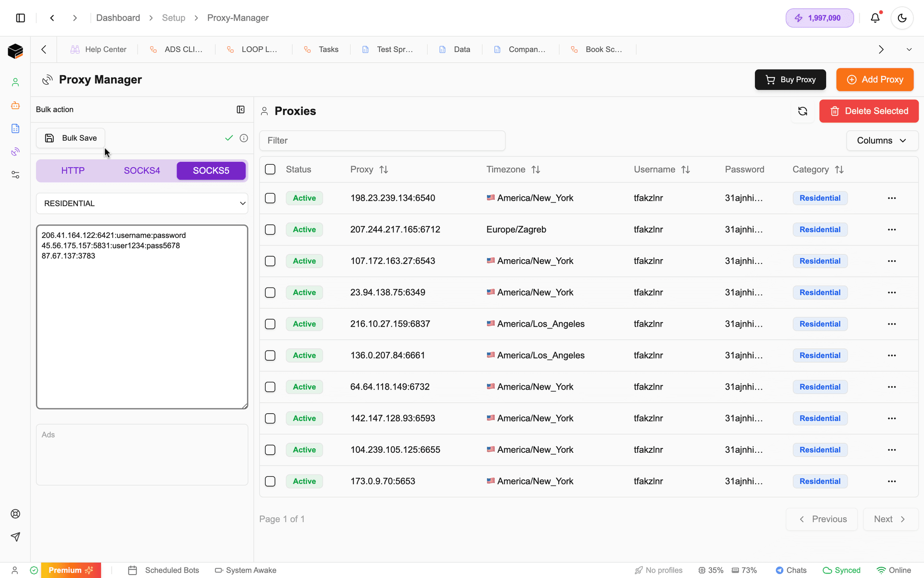Open the sliders settings icon in sidebar
Viewport: 924px width, 578px height.
(15, 174)
